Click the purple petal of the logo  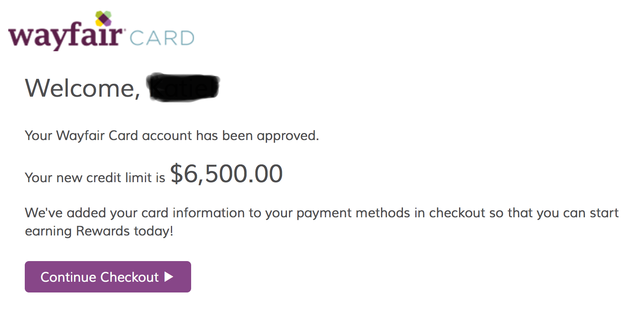[x=108, y=23]
